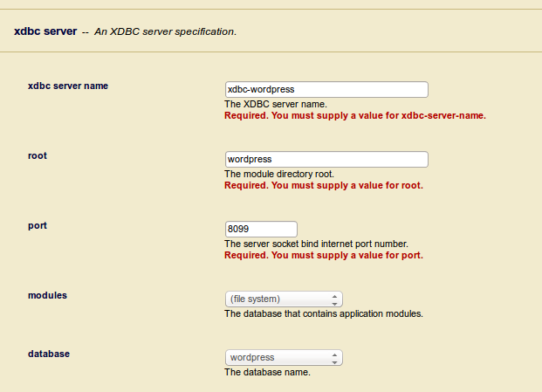The width and height of the screenshot is (542, 392).
Task: Focus the root text field containing wordpress
Action: (326, 159)
